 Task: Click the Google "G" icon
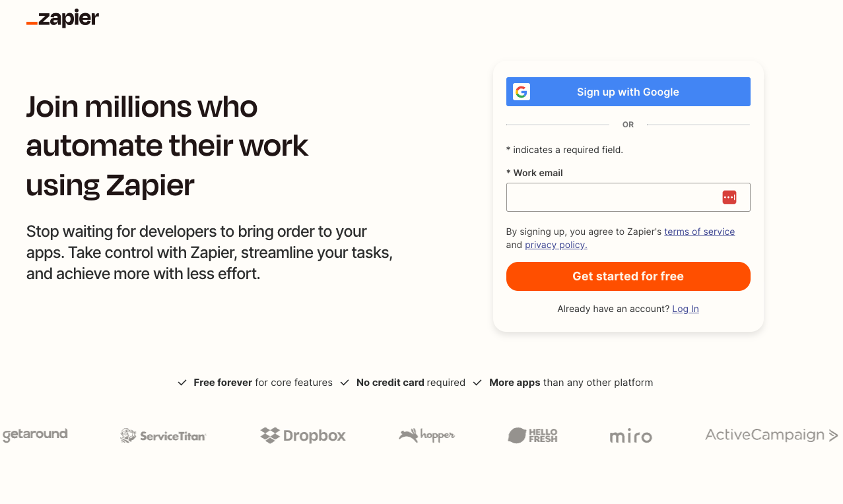coord(522,92)
